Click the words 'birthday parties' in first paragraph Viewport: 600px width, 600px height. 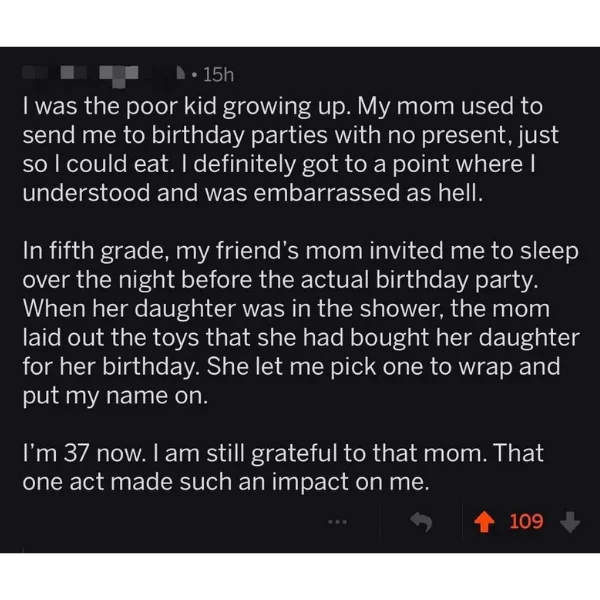[240, 135]
